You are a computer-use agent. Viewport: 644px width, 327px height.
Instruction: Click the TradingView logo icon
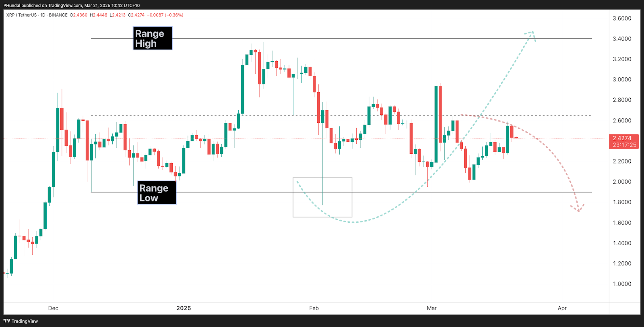(x=7, y=321)
